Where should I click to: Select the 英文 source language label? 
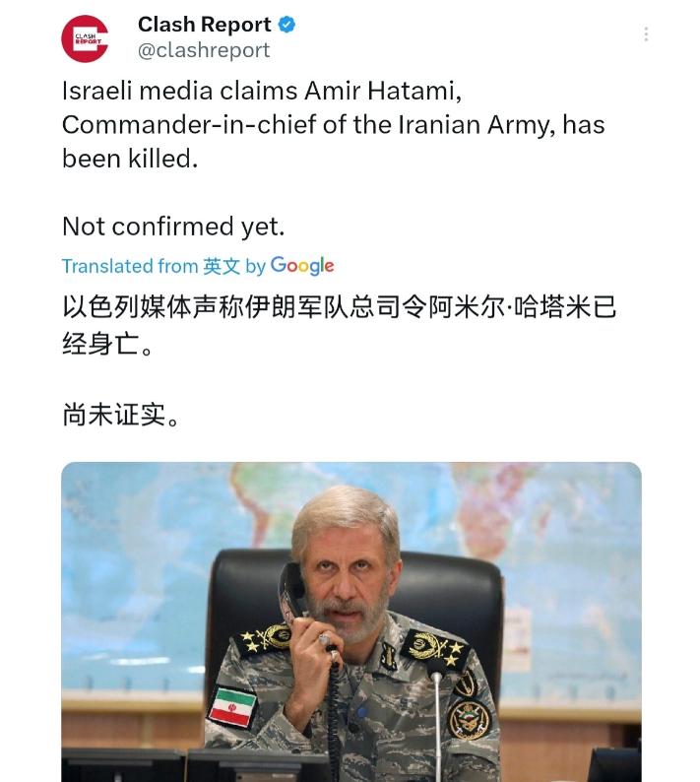[x=222, y=266]
